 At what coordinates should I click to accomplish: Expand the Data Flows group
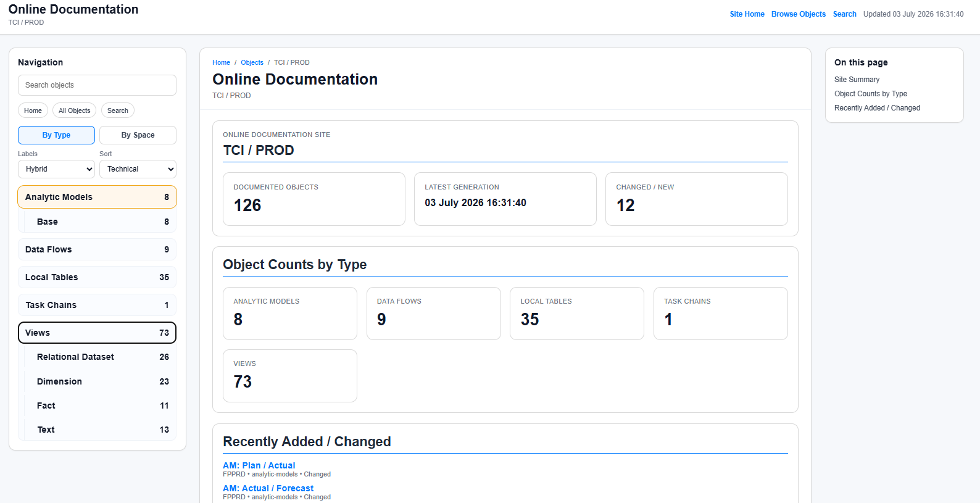click(97, 249)
